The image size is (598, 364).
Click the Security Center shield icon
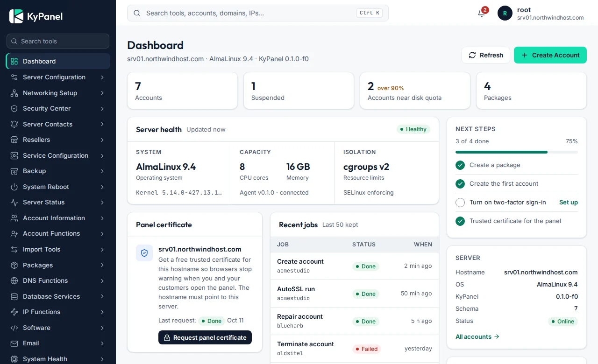(14, 108)
